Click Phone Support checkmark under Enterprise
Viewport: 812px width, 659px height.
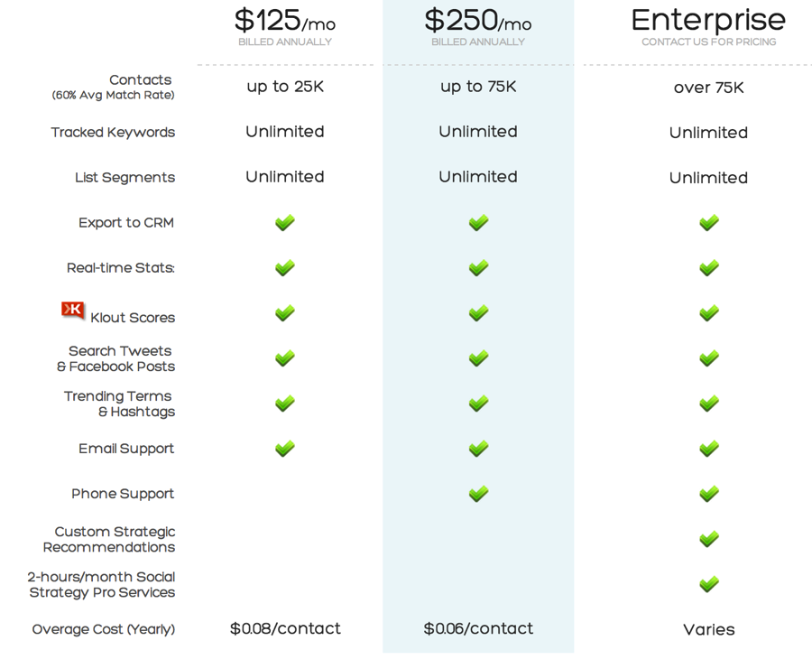pyautogui.click(x=709, y=494)
